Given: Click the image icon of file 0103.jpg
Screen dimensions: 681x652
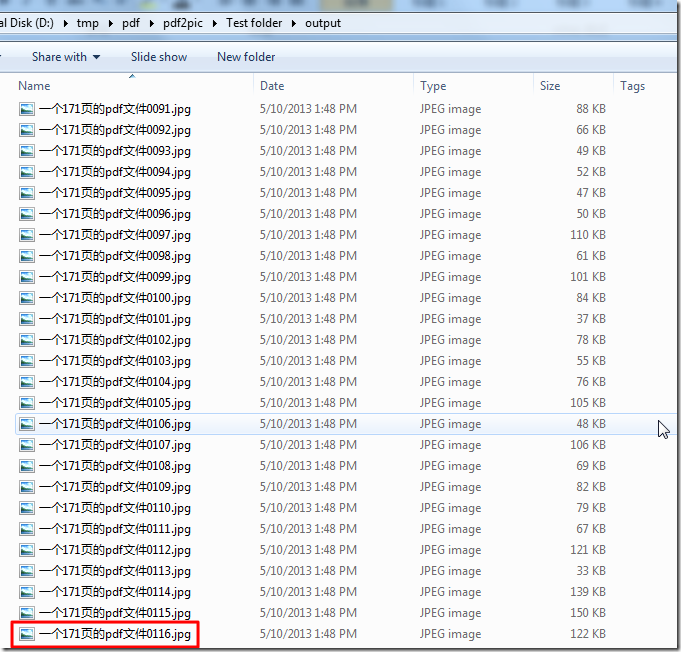Looking at the screenshot, I should coord(26,361).
